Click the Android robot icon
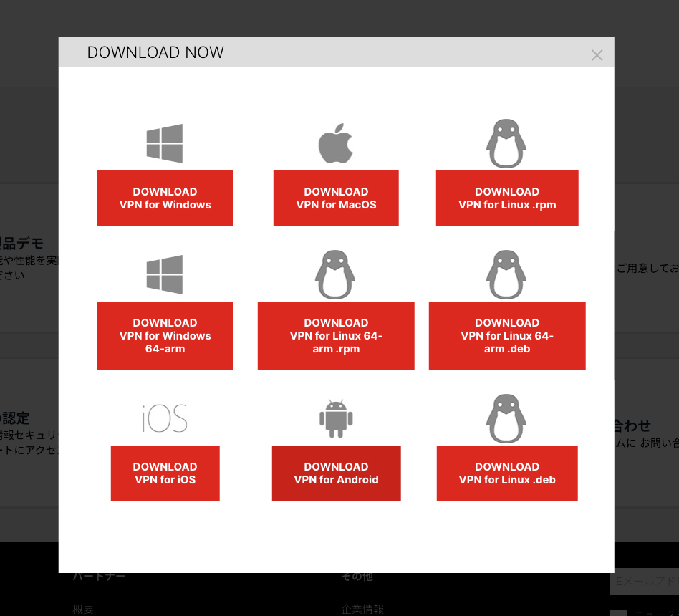This screenshot has width=679, height=616. (x=336, y=419)
